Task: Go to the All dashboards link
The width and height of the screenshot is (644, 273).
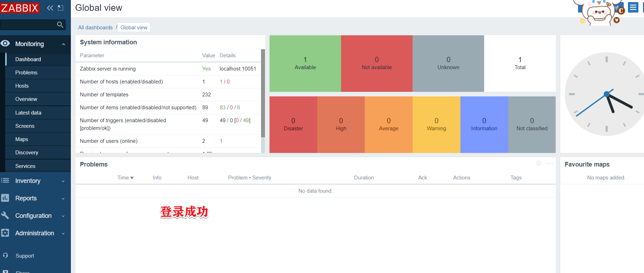Action: 95,28
